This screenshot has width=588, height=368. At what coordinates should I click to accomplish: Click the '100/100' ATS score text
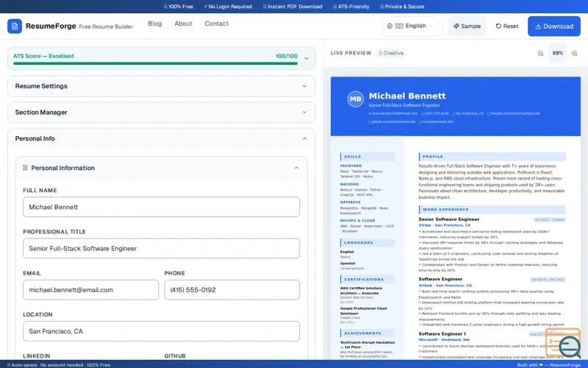[287, 56]
